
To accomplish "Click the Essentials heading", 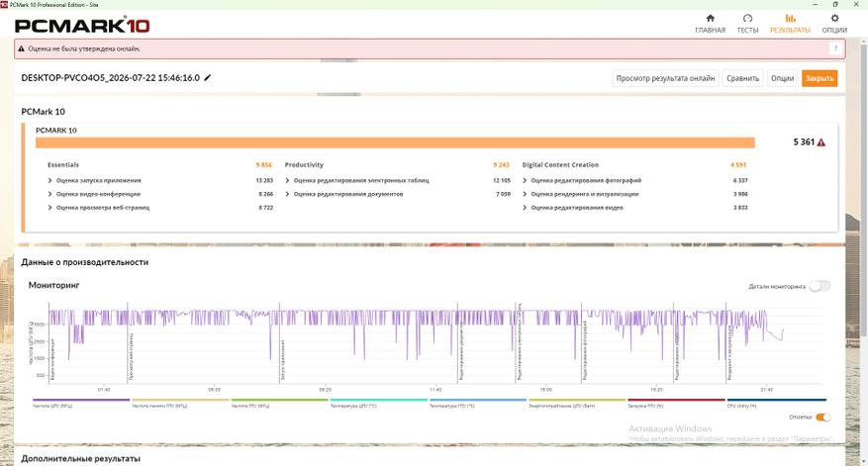I will click(63, 165).
